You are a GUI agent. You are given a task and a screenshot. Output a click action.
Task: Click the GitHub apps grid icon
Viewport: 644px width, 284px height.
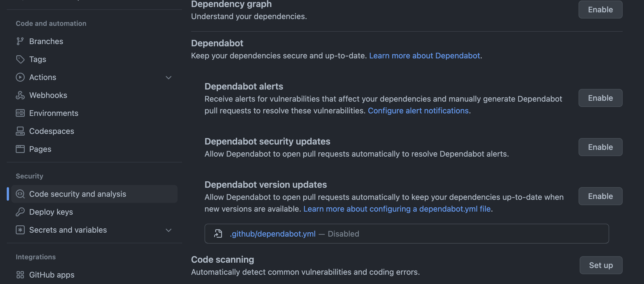tap(20, 275)
